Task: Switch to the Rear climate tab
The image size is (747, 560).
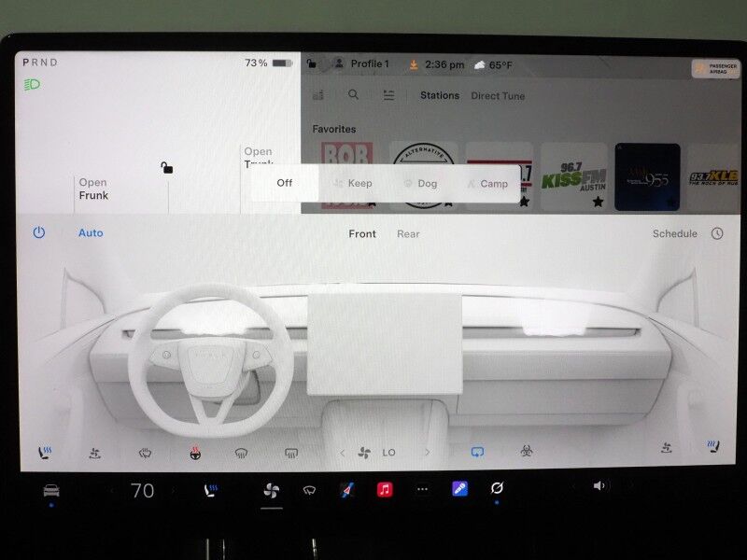Action: (x=406, y=233)
